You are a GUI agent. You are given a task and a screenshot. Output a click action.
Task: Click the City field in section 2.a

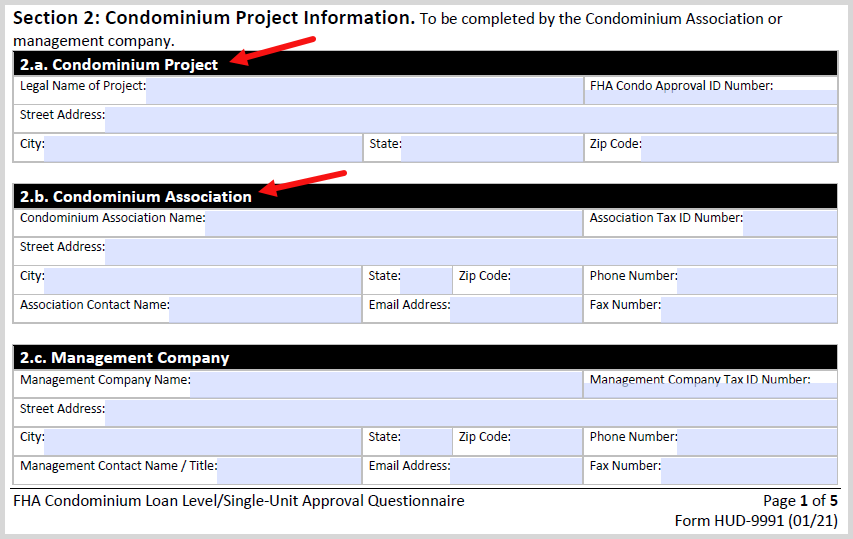coord(202,148)
